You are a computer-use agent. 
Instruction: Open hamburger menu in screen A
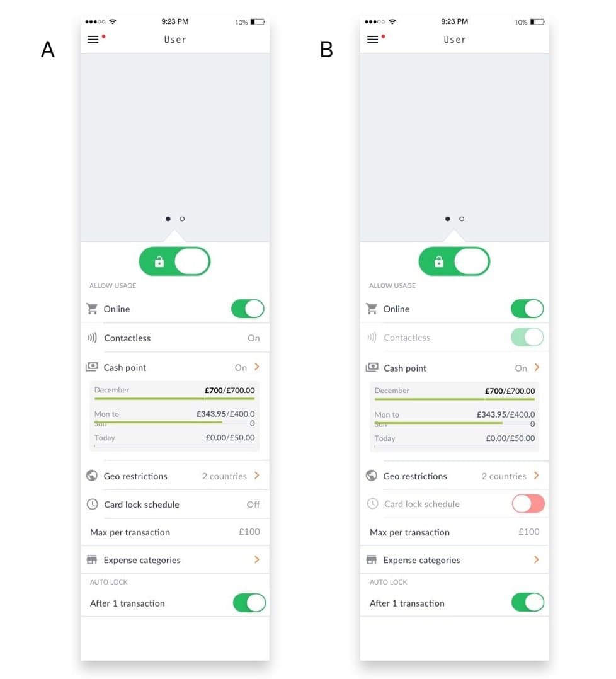click(93, 40)
